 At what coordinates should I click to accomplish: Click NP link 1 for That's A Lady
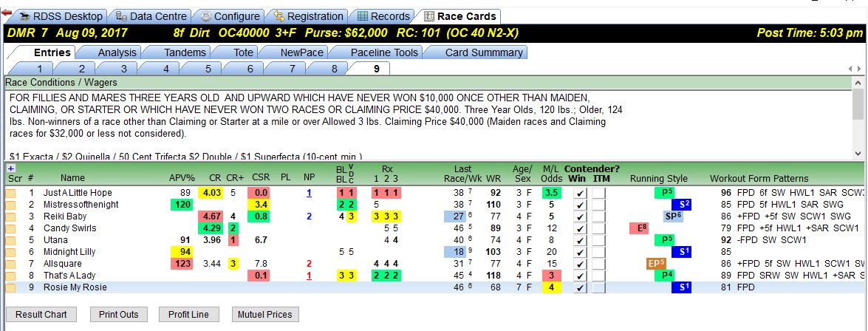[309, 276]
